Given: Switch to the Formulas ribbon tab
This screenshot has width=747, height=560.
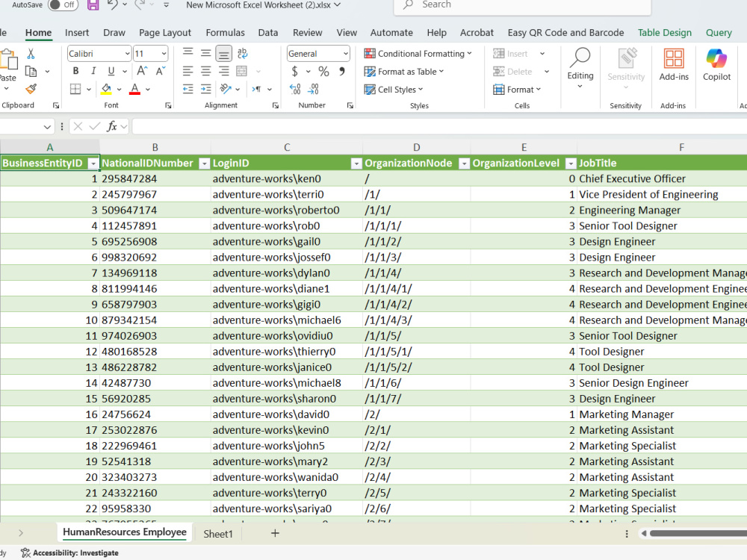Looking at the screenshot, I should coord(226,32).
